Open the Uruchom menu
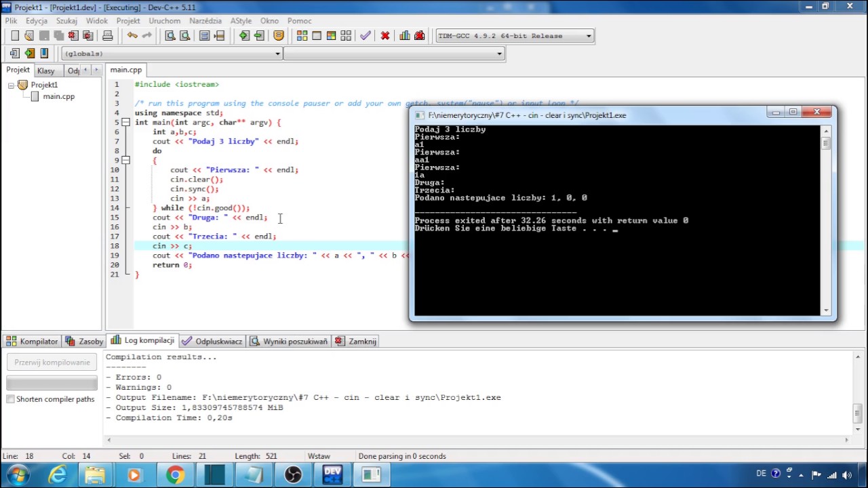Screen dimensions: 868x488 [x=165, y=21]
